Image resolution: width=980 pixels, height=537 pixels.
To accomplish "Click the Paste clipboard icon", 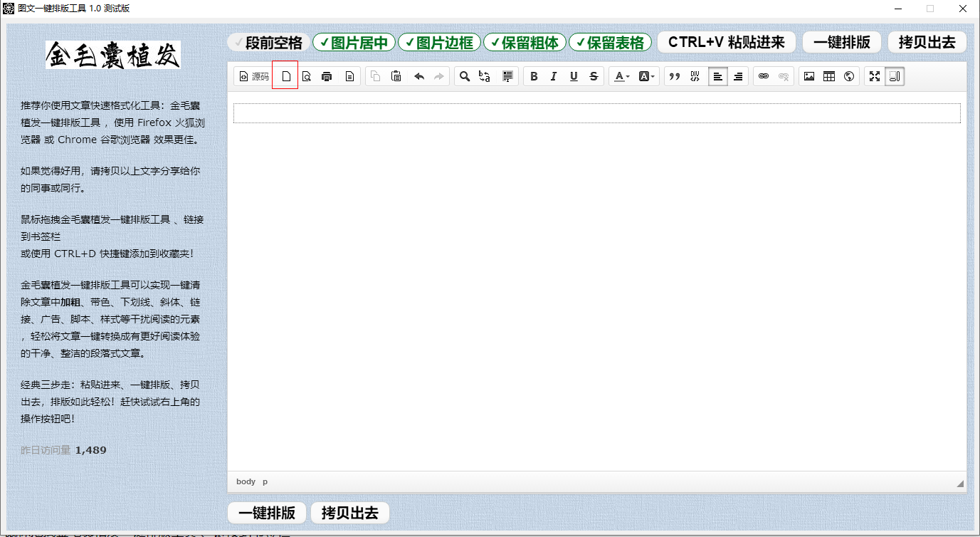I will pos(396,76).
